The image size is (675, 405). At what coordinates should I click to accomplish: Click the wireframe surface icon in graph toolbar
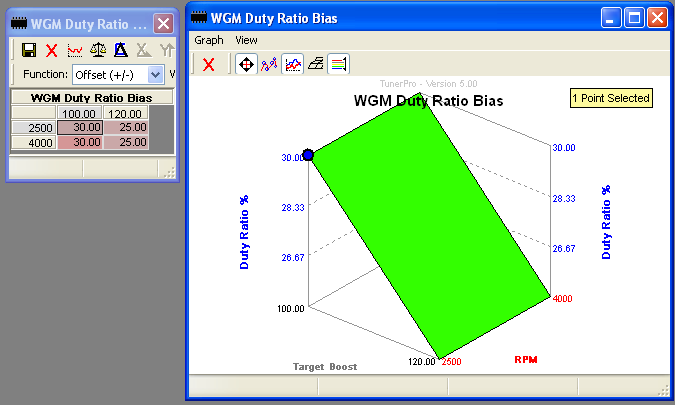tap(315, 65)
